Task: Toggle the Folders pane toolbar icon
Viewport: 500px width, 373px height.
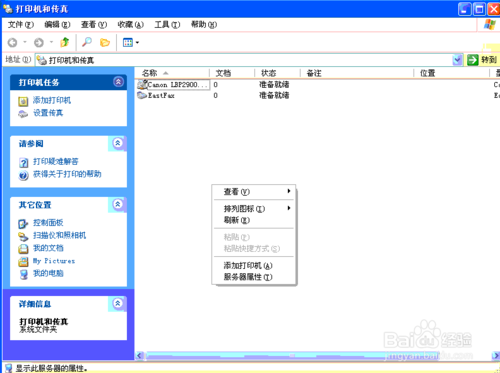Action: (105, 43)
